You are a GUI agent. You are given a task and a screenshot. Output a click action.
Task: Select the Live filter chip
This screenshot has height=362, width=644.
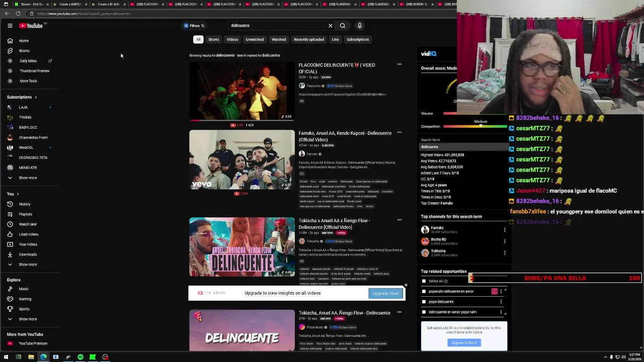click(x=335, y=39)
